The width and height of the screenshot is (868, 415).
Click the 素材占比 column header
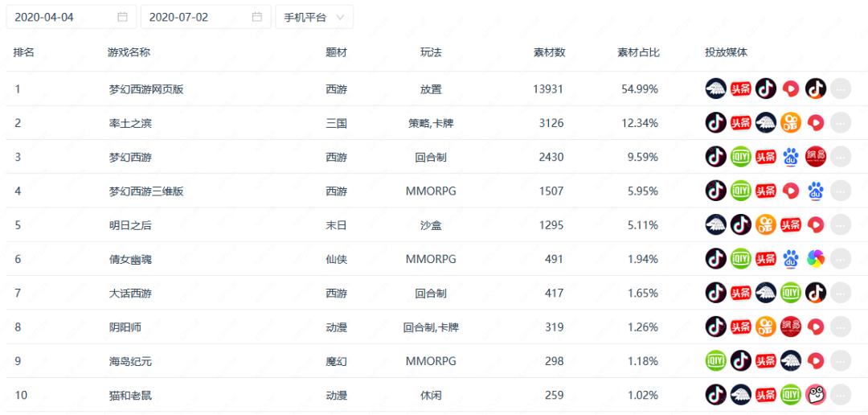(638, 52)
